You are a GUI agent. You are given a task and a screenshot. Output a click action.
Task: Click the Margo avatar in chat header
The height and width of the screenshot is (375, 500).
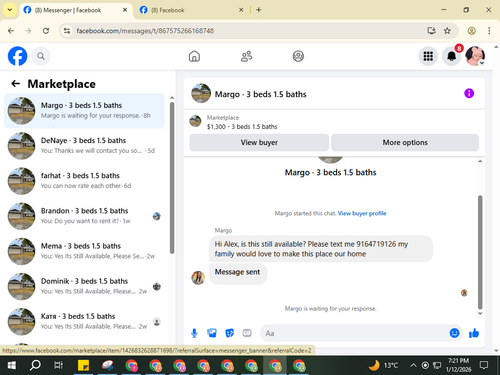pyautogui.click(x=201, y=93)
